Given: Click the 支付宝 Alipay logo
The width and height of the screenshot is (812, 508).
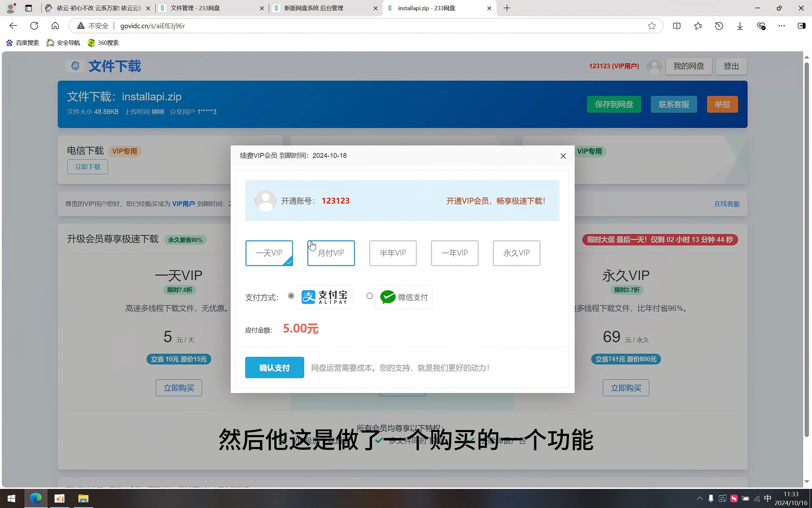Looking at the screenshot, I should coord(324,297).
